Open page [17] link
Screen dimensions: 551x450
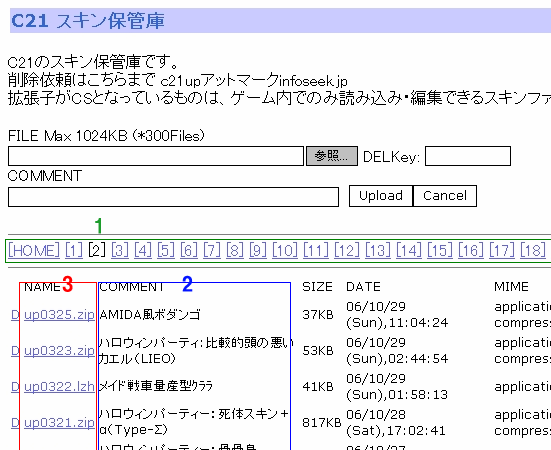tap(501, 250)
